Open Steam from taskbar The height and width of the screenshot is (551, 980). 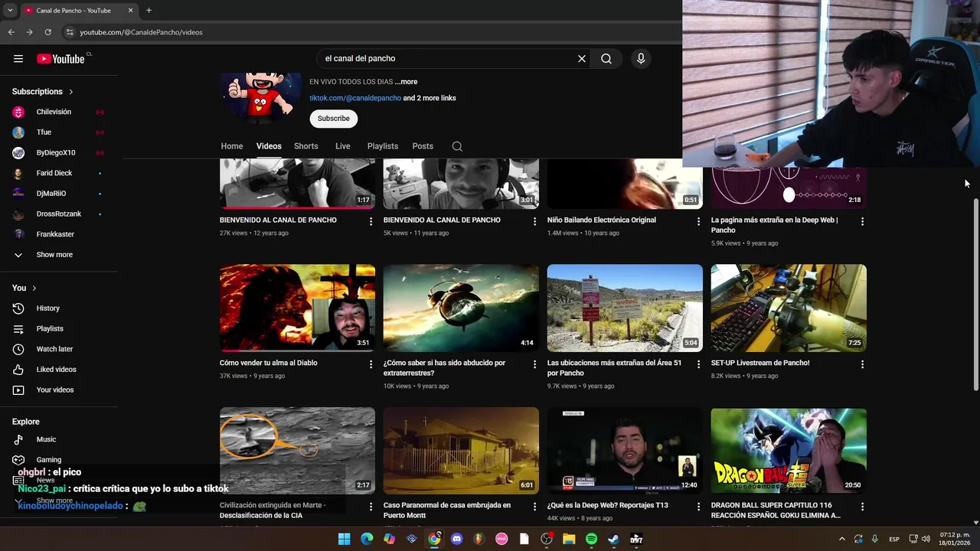coord(613,539)
